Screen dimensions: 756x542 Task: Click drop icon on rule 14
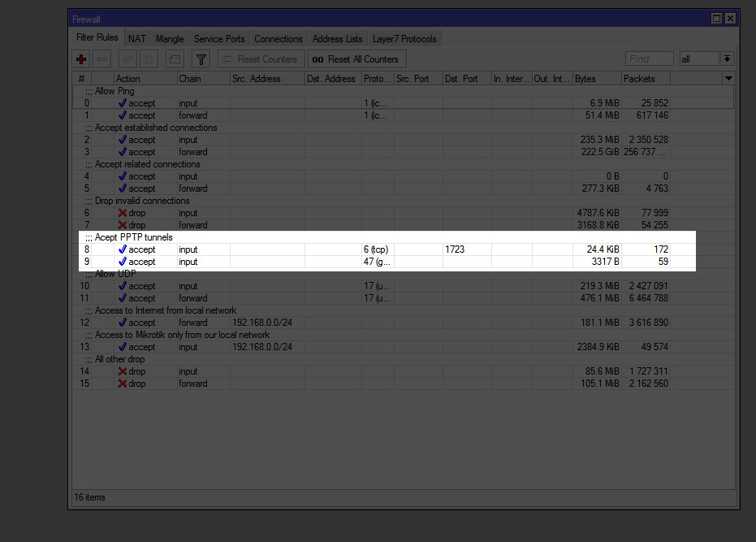123,371
